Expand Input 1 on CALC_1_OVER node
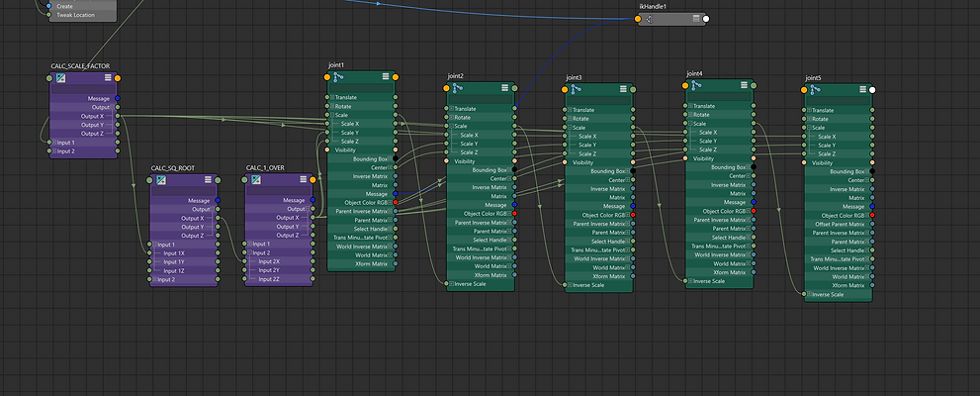 [x=250, y=244]
